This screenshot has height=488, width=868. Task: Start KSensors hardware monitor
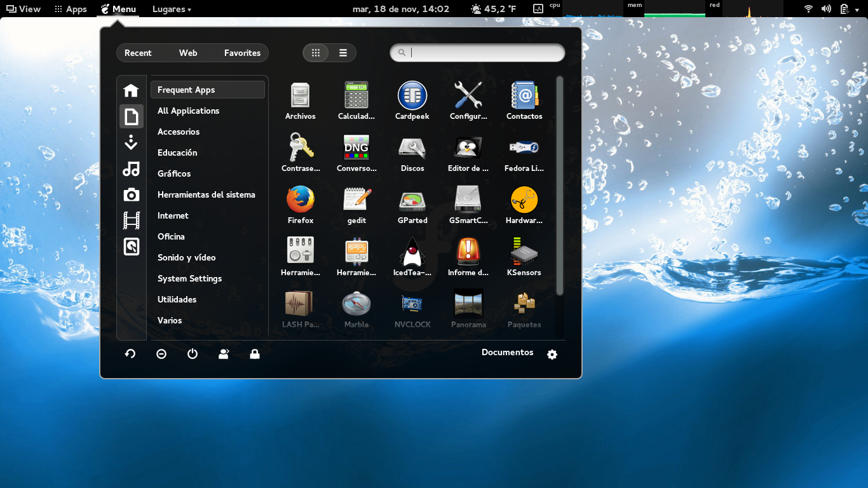coord(524,255)
